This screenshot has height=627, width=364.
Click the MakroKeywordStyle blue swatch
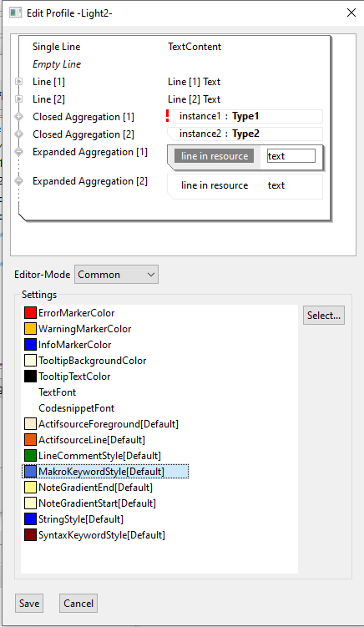(30, 472)
